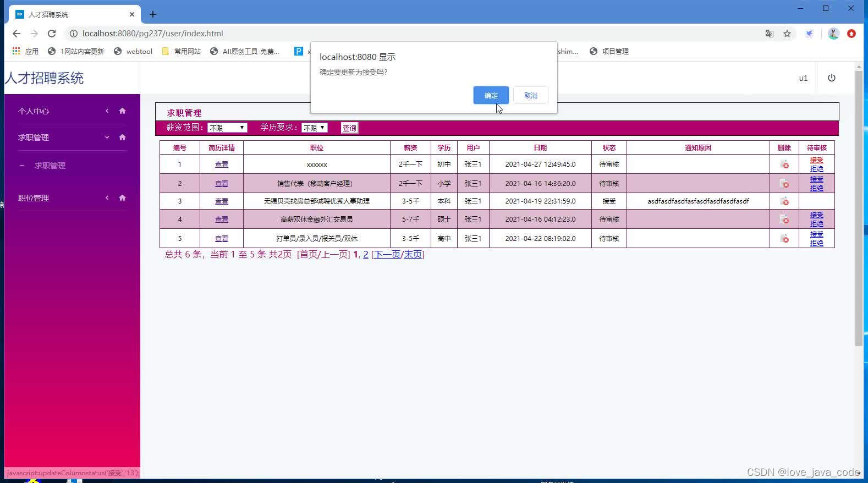Go to 下一页 next page
Image resolution: width=868 pixels, height=483 pixels.
387,255
